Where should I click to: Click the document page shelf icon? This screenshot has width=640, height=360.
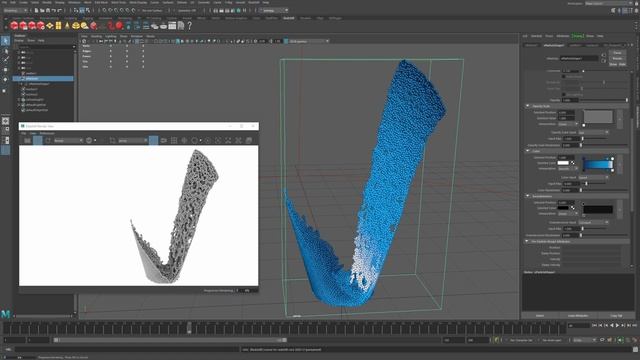(181, 26)
